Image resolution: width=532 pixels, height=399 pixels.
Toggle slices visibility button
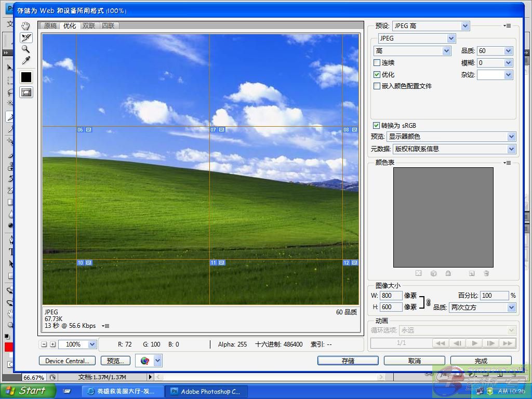click(x=26, y=92)
